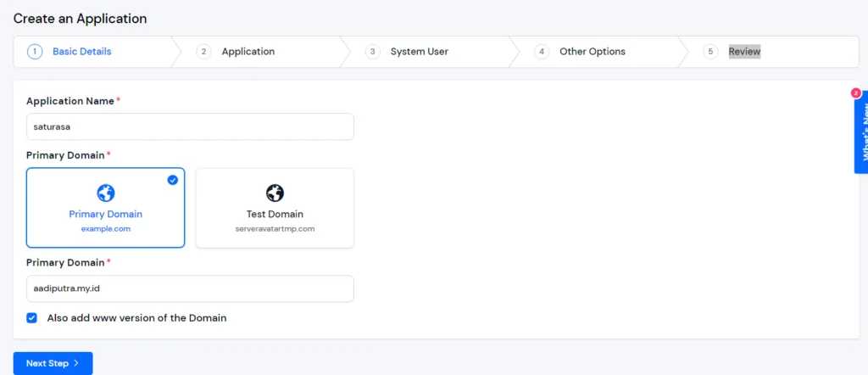Click the example.com text on domain card

[x=106, y=228]
